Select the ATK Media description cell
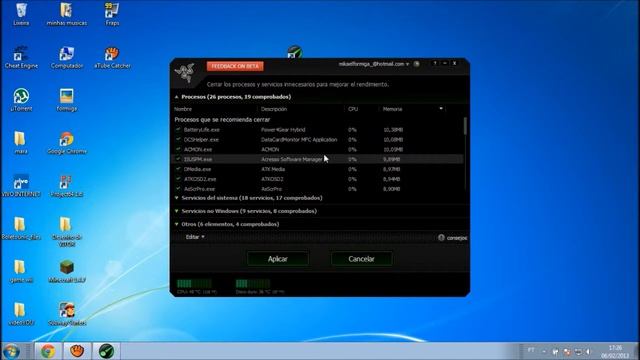This screenshot has width=640, height=360. coord(273,169)
